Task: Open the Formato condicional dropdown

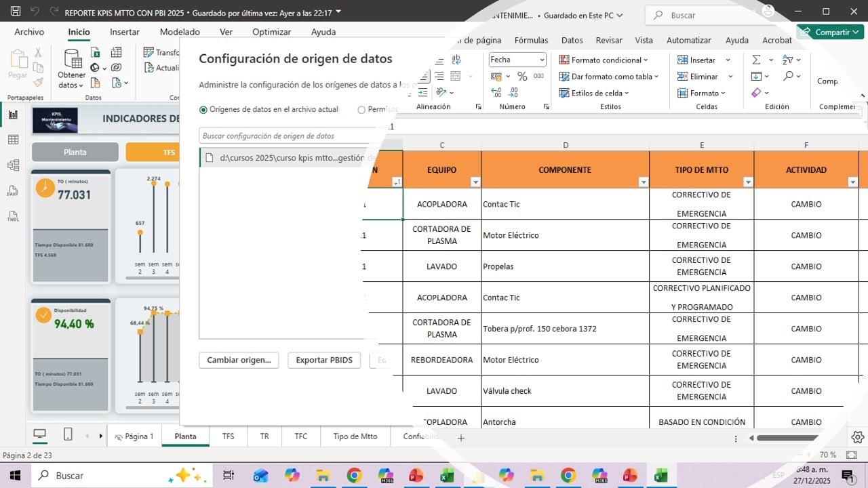Action: pyautogui.click(x=603, y=60)
